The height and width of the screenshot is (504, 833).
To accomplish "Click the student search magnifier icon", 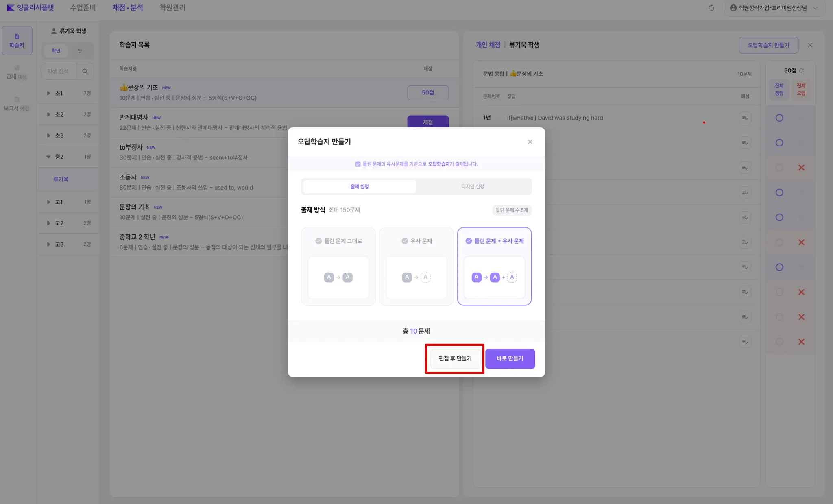I will (85, 71).
